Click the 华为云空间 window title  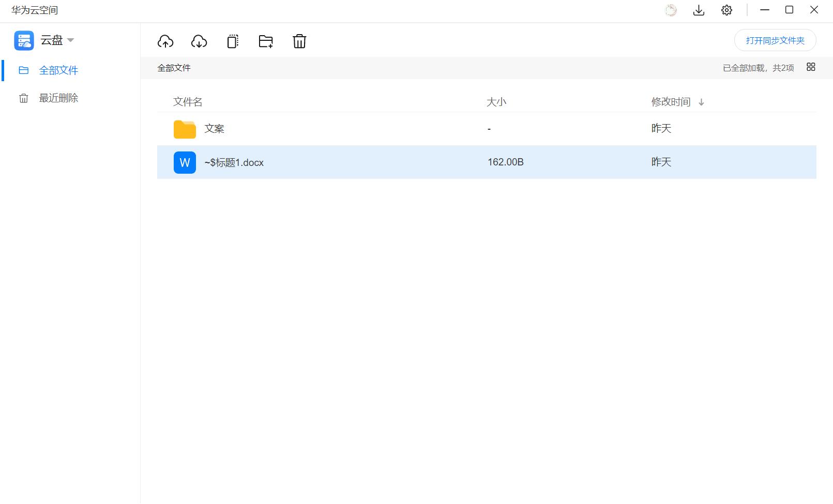point(35,10)
